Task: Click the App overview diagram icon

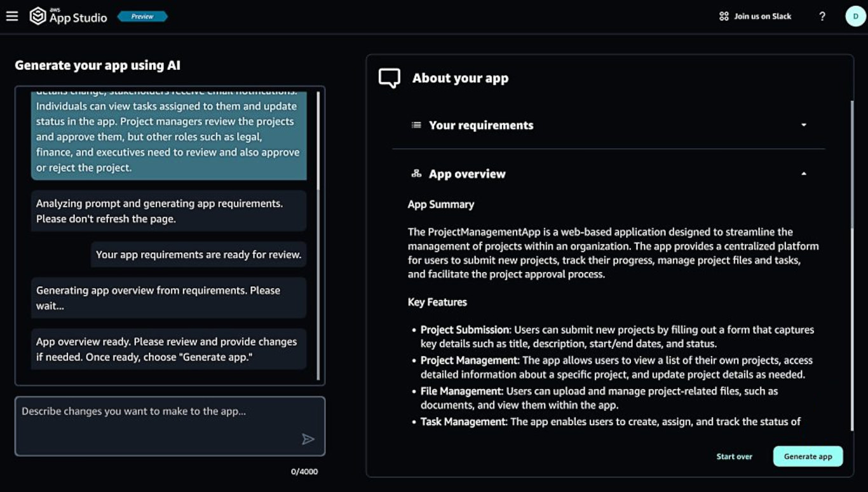Action: coord(416,174)
